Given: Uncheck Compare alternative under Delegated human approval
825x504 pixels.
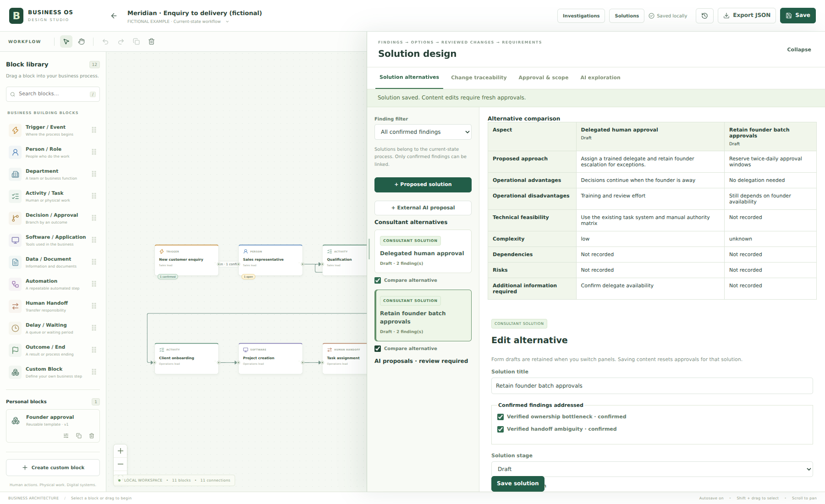Looking at the screenshot, I should (378, 280).
